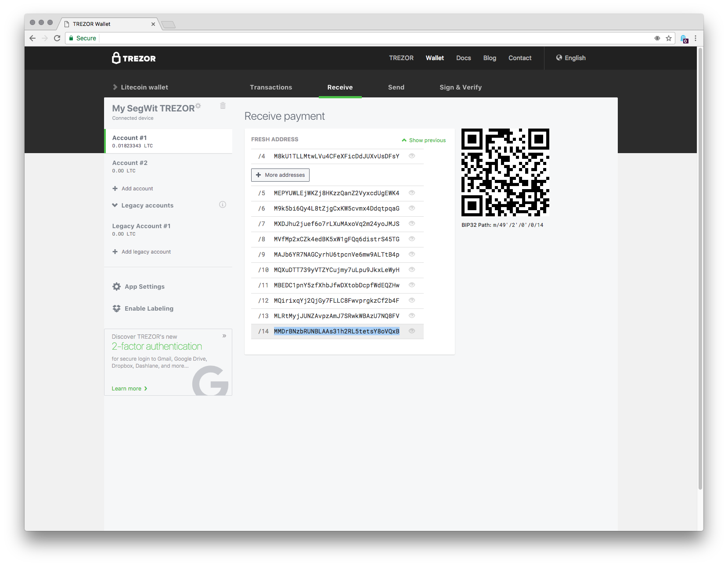Screen dimensions: 728x566
Task: Click the receive address QR code
Action: coord(505,172)
